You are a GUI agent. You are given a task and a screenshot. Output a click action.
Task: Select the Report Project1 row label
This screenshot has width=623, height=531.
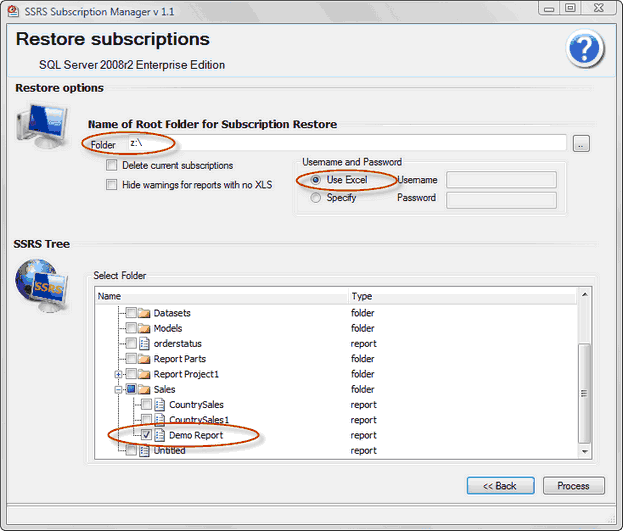coord(186,374)
